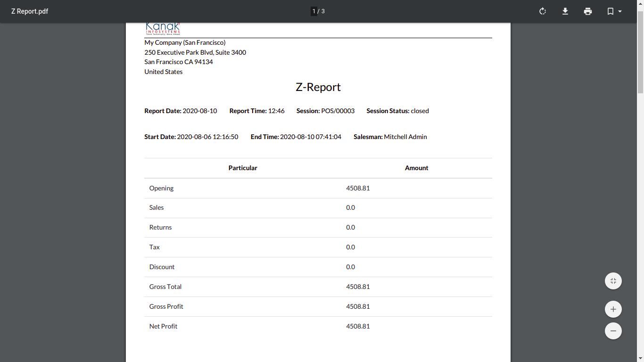This screenshot has height=362, width=644.
Task: Click the Gross Total amount 4508.81
Action: point(358,287)
